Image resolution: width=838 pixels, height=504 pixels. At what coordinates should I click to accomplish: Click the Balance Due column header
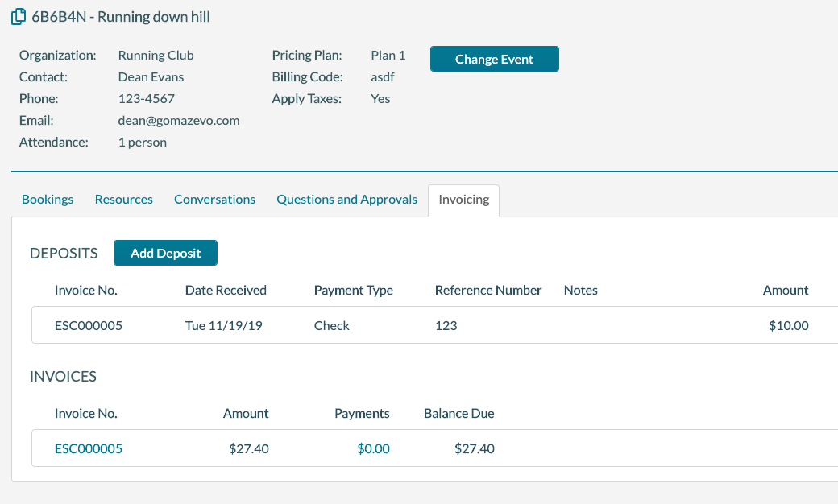pyautogui.click(x=458, y=413)
